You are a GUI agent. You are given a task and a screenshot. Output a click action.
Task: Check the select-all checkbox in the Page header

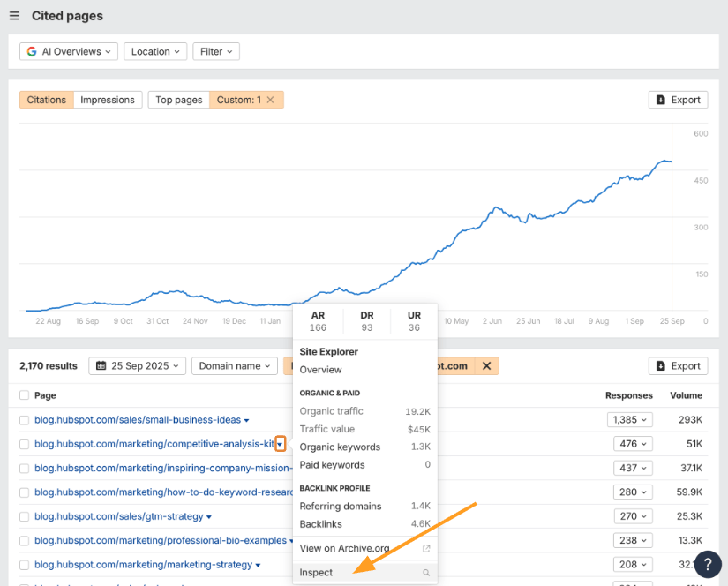[x=23, y=395]
